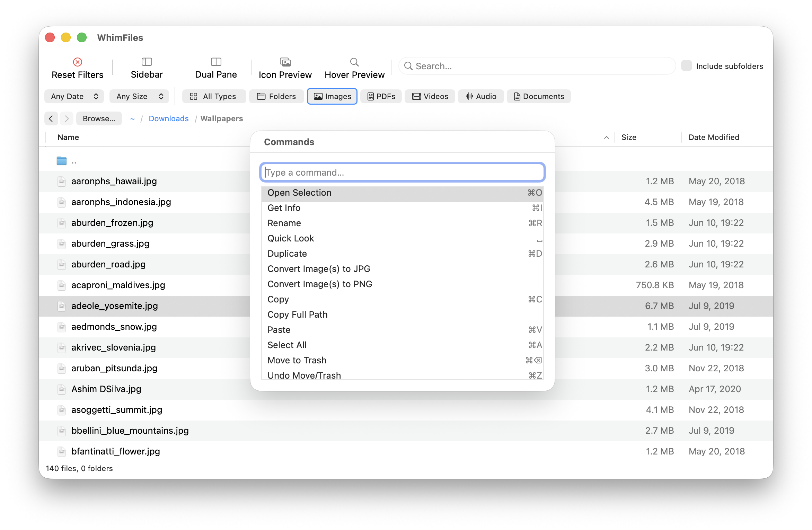The height and width of the screenshot is (530, 812).
Task: Click the file icon for adeole_yosemite.jpg
Action: click(62, 306)
